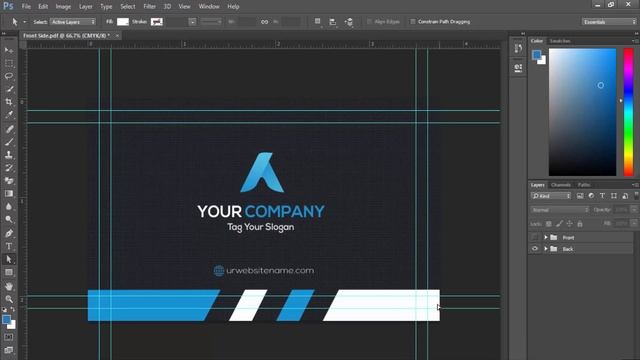The width and height of the screenshot is (640, 360).
Task: Open path operations in options bar
Action: coord(318,22)
